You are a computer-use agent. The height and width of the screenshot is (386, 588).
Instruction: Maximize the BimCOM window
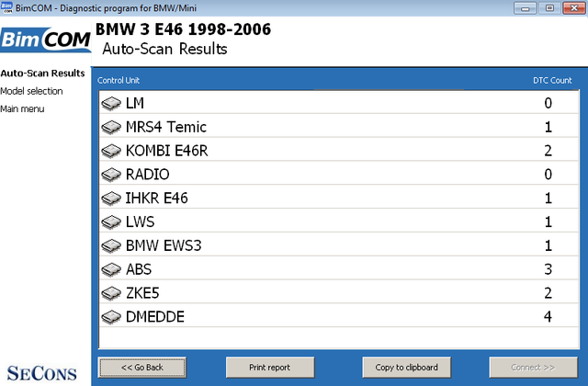pyautogui.click(x=549, y=8)
